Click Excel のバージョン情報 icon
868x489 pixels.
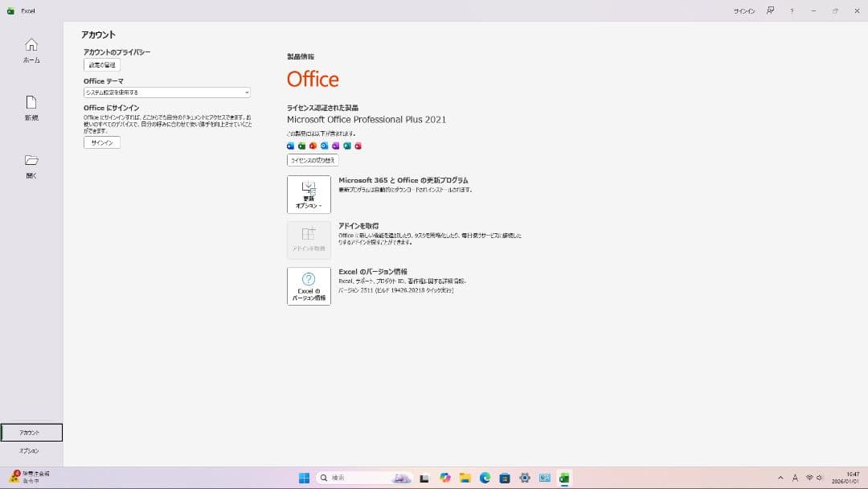309,286
